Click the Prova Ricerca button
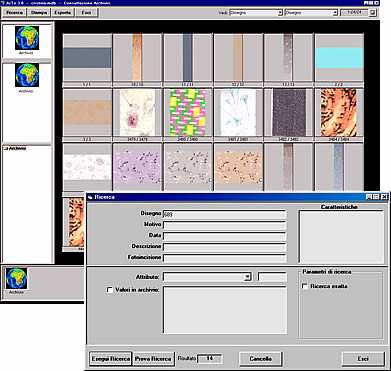 154,359
